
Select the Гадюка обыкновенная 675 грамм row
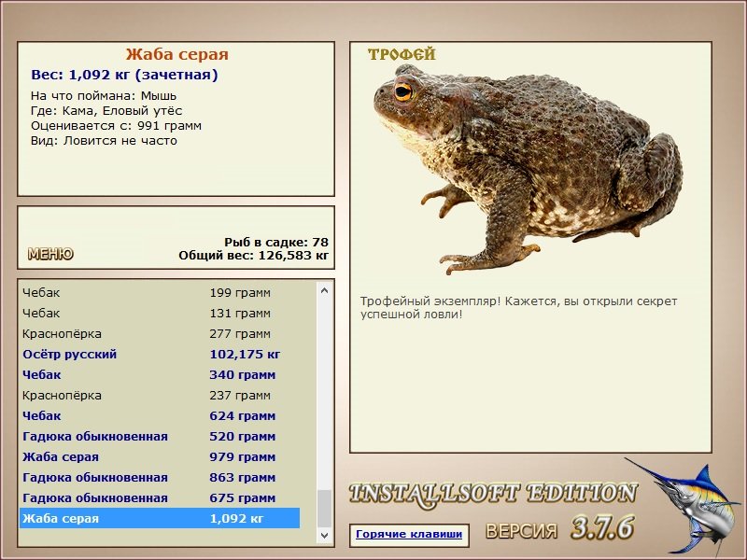click(x=160, y=497)
